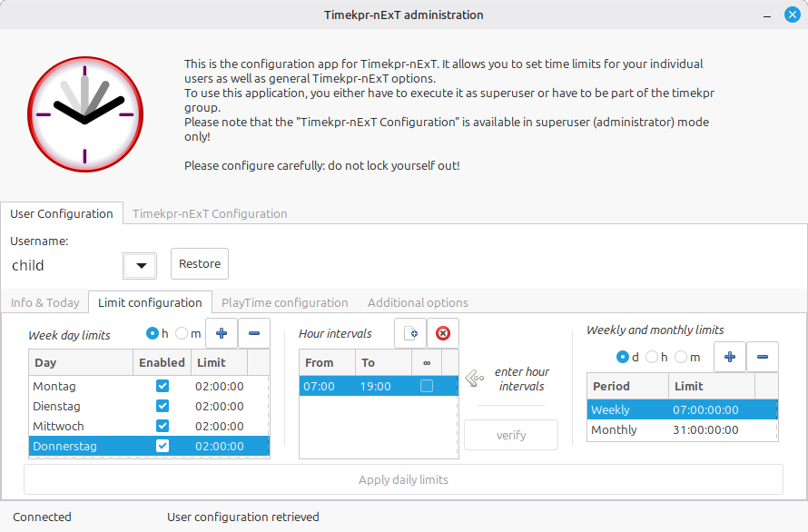
Task: Select the hours radio for weekly limits
Action: coord(651,357)
